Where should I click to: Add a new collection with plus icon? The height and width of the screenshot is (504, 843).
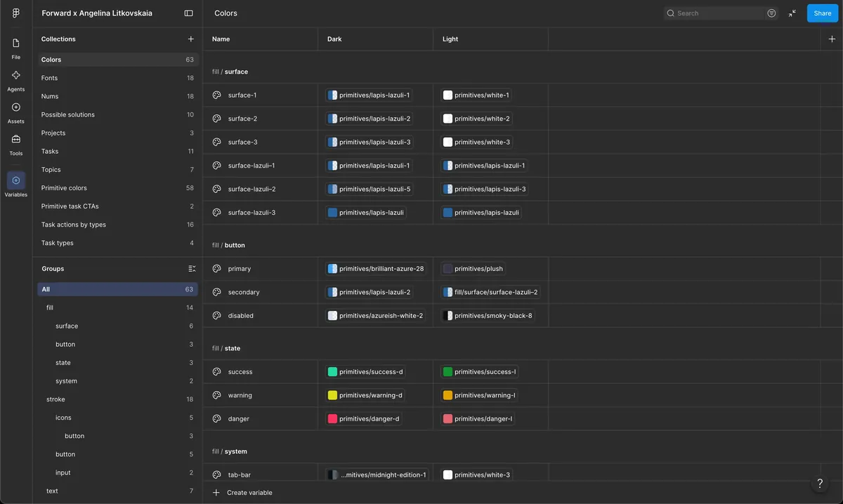tap(190, 39)
